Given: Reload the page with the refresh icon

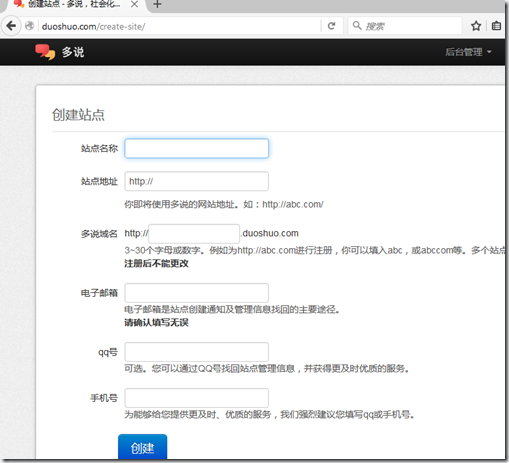Looking at the screenshot, I should pyautogui.click(x=331, y=26).
